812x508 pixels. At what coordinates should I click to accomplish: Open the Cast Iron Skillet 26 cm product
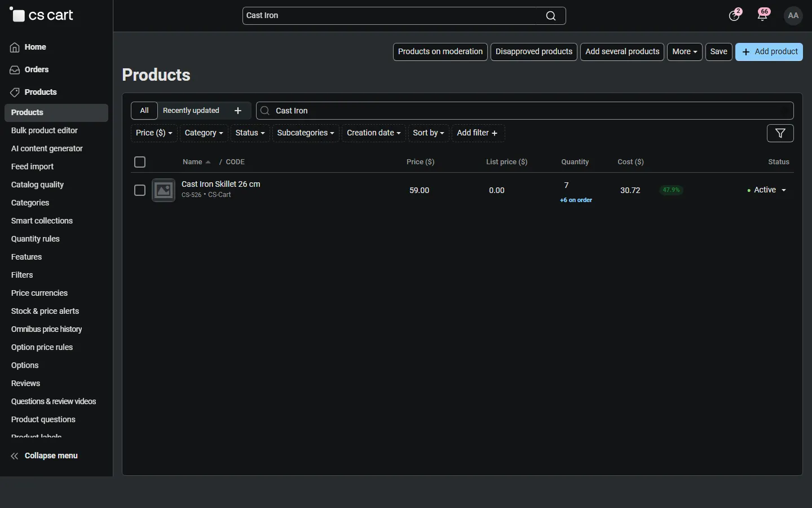221,185
